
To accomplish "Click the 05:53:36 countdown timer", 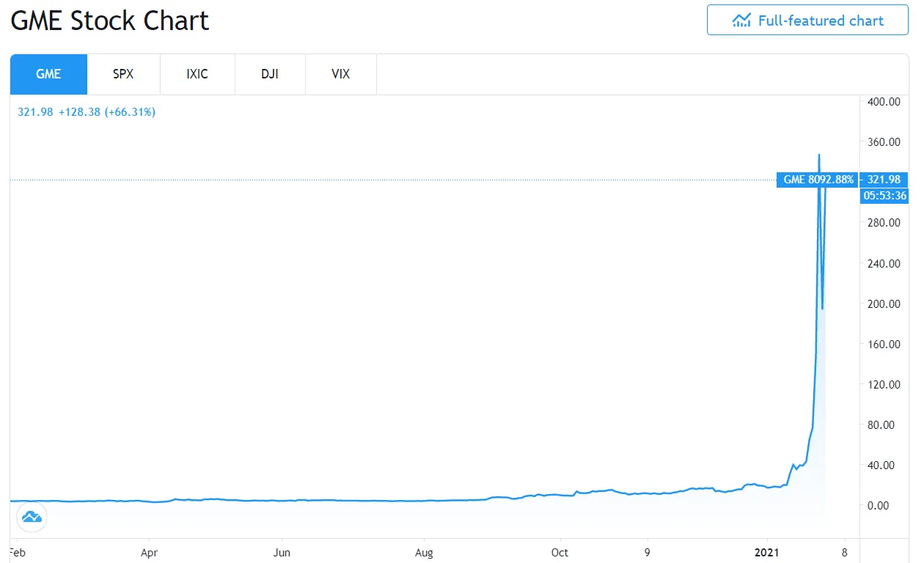I will click(x=884, y=196).
